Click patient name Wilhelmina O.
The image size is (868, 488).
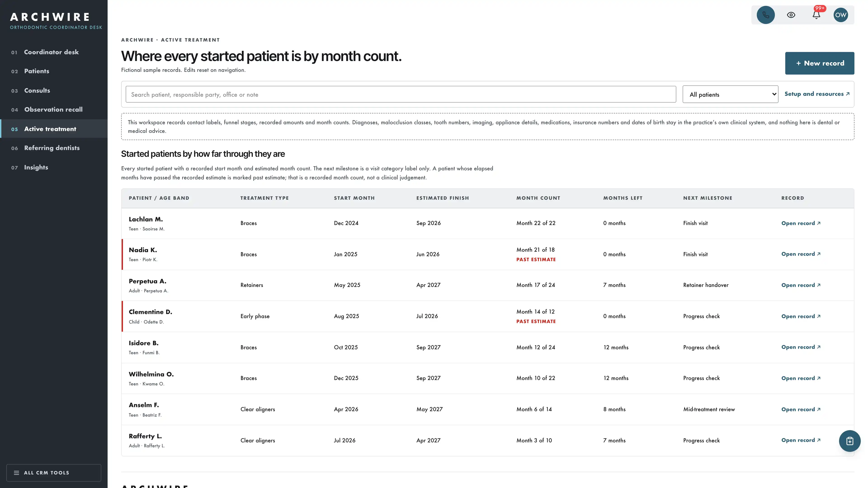coord(151,374)
